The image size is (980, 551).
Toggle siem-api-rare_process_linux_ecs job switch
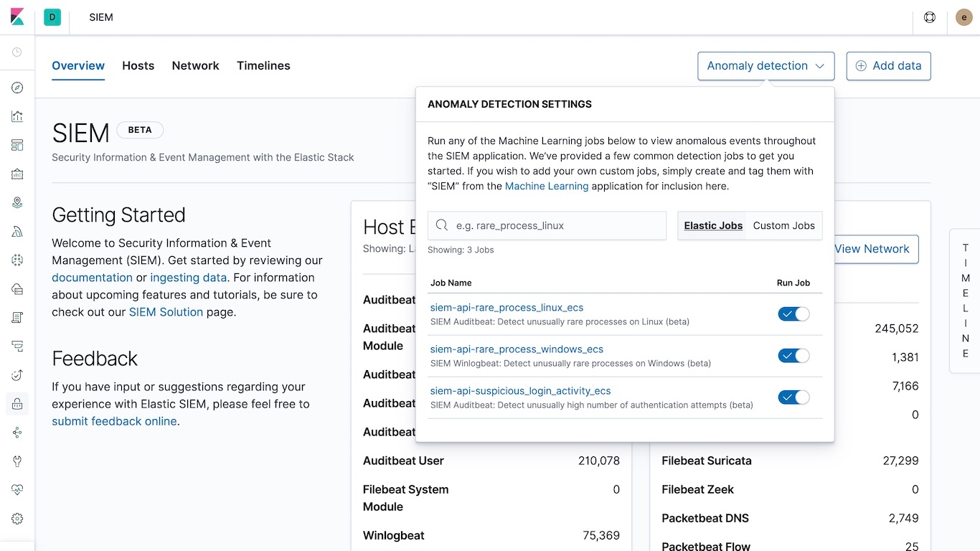[793, 314]
